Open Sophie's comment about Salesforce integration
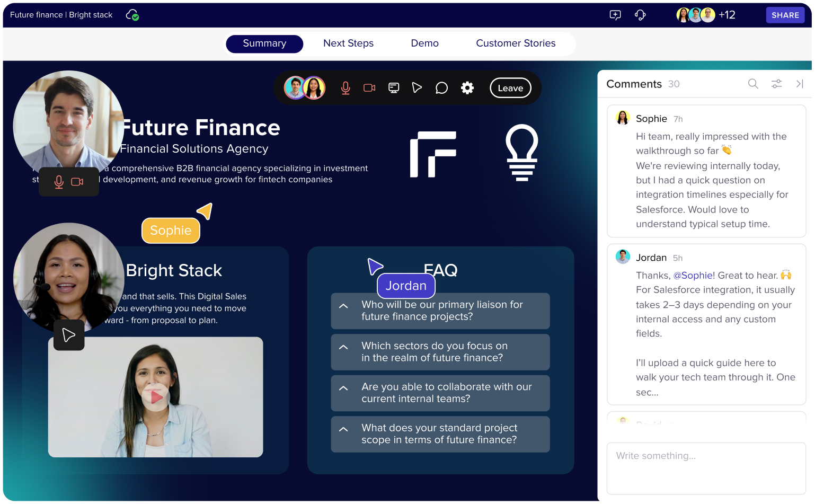 point(706,171)
